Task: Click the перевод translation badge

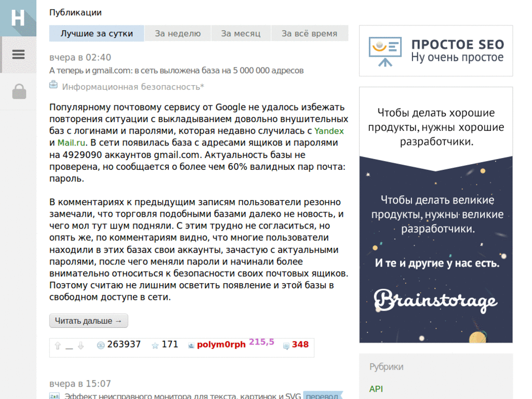Action: pyautogui.click(x=322, y=395)
